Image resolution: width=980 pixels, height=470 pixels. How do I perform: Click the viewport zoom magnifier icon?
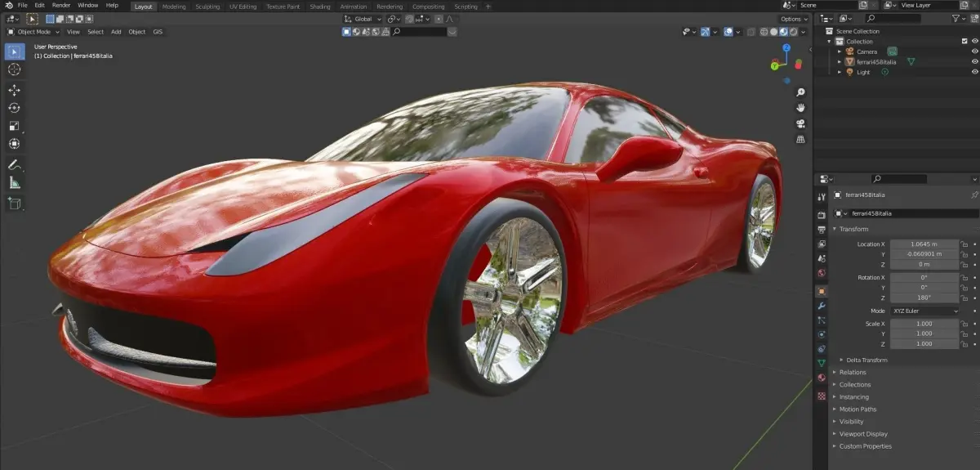click(801, 92)
